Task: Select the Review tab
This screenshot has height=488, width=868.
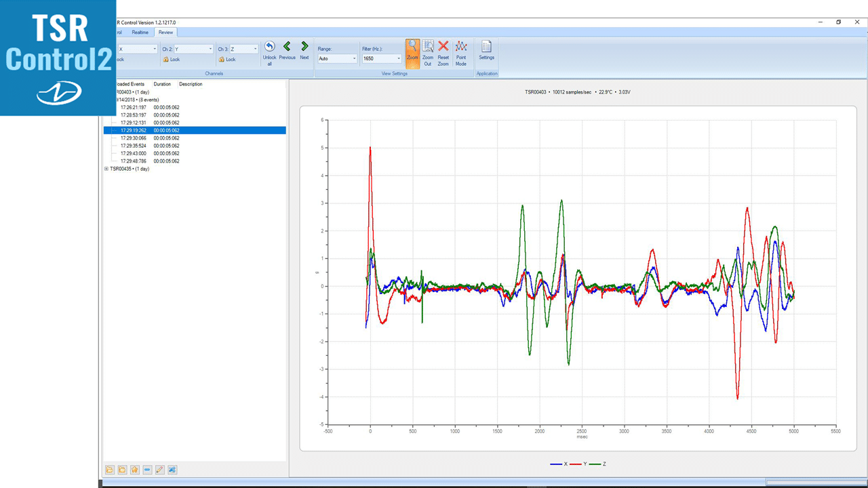Action: pyautogui.click(x=165, y=32)
